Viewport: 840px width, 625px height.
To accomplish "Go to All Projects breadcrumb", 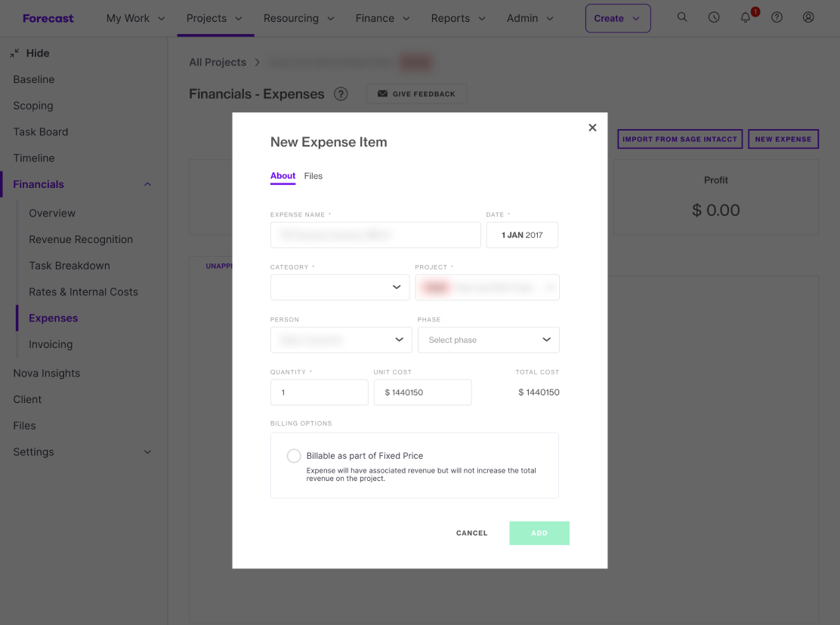I will pos(218,62).
